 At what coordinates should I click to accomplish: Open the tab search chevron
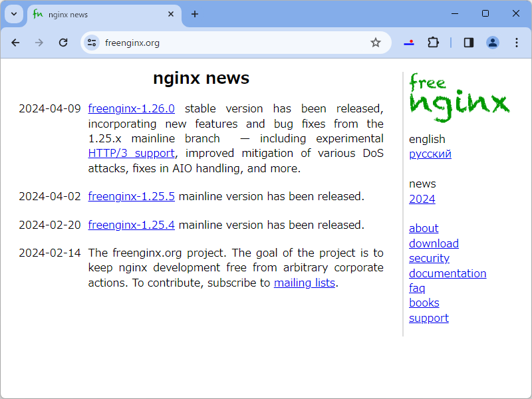point(13,13)
